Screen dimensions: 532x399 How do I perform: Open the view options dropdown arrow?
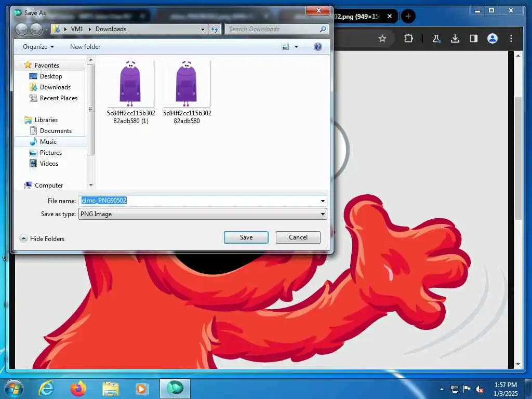[296, 47]
